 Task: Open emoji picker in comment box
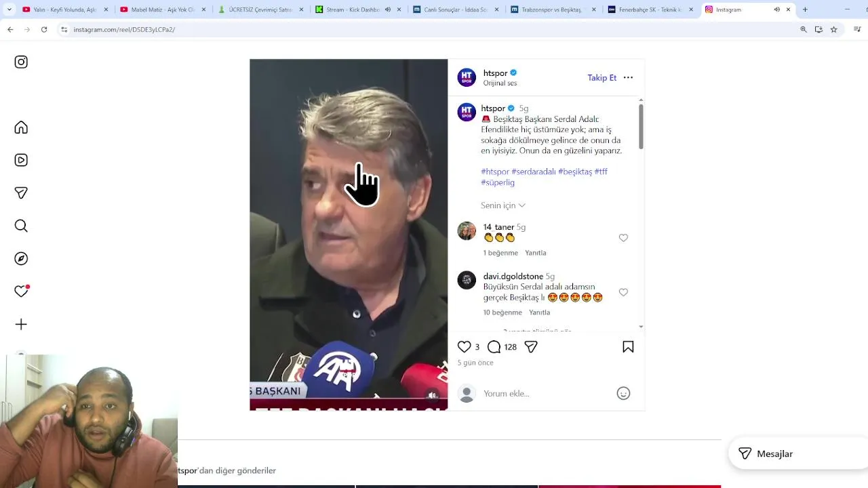coord(623,393)
